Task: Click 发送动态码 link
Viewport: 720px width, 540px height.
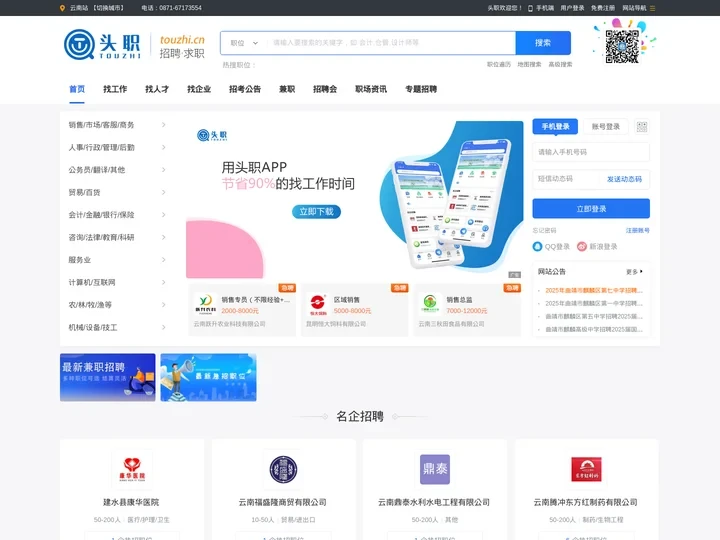Action: point(624,179)
